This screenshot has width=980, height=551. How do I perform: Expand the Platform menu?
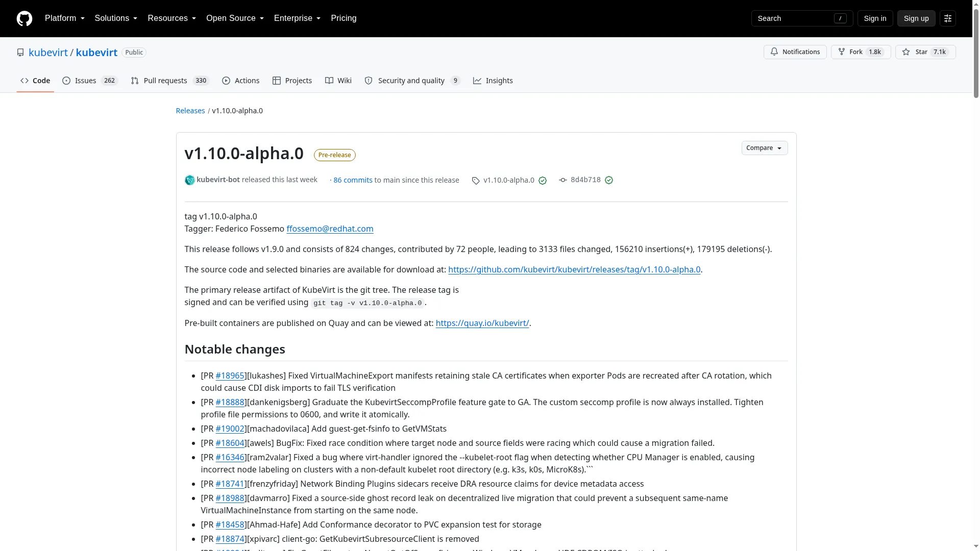pyautogui.click(x=64, y=18)
